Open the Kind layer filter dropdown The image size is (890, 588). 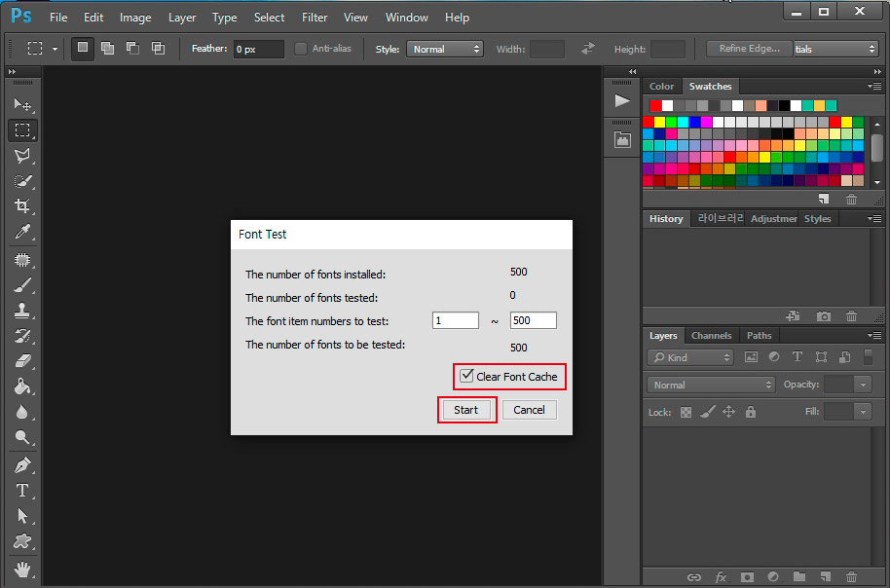click(x=690, y=357)
